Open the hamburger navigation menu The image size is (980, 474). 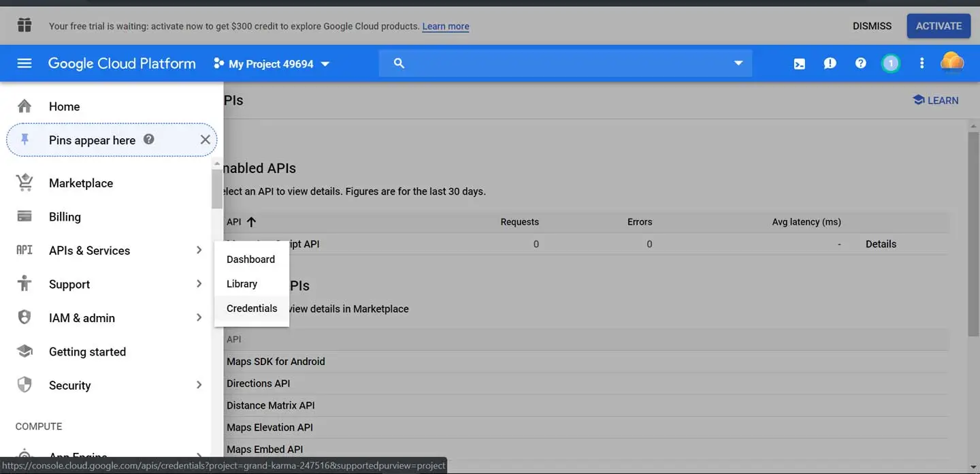tap(24, 63)
